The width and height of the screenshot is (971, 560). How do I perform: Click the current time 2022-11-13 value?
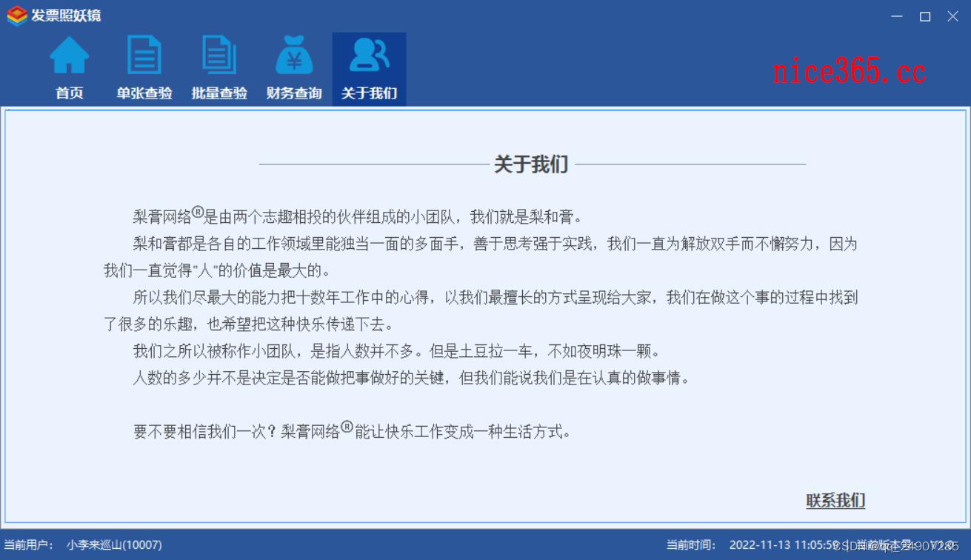(x=784, y=545)
